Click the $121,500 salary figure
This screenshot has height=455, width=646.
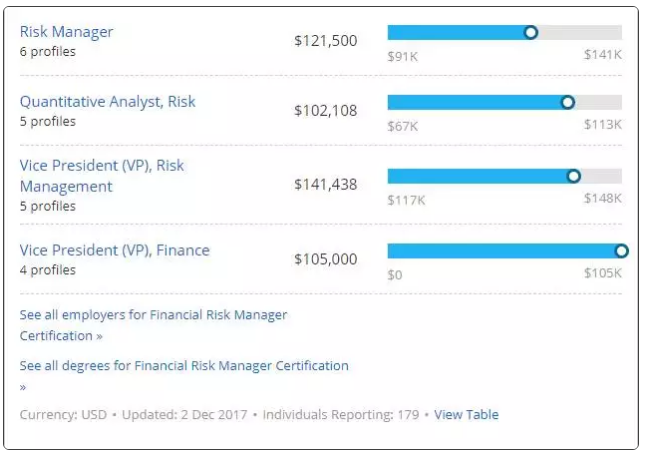325,41
